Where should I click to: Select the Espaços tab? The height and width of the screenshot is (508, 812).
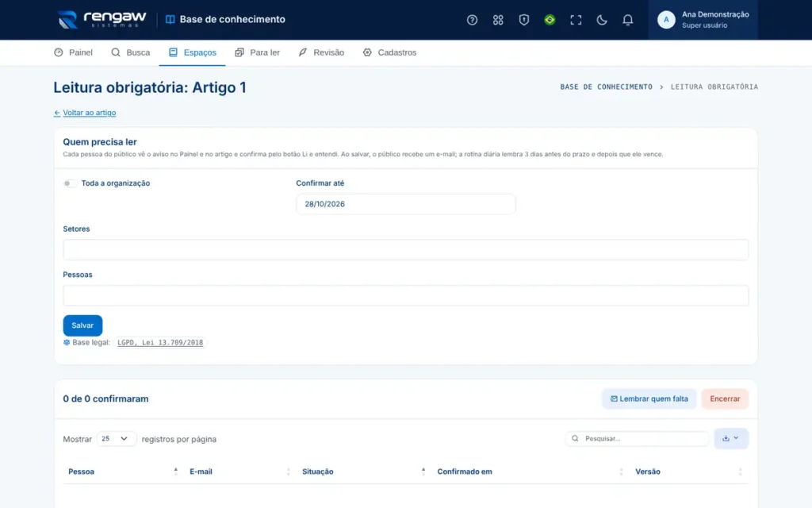(192, 52)
